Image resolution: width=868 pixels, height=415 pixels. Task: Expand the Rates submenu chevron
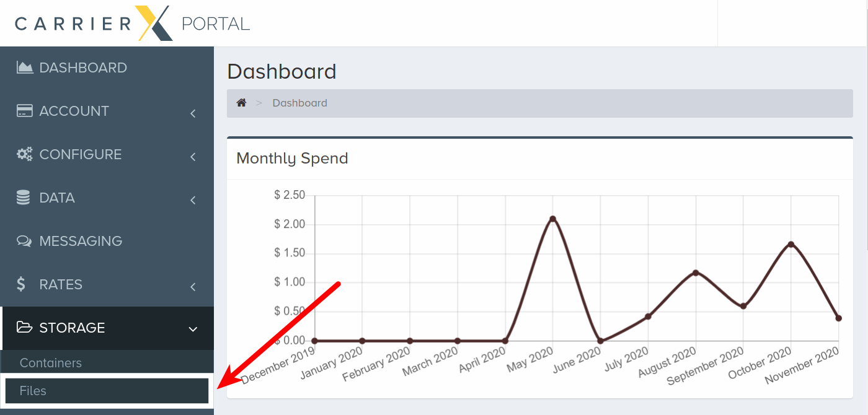coord(193,287)
